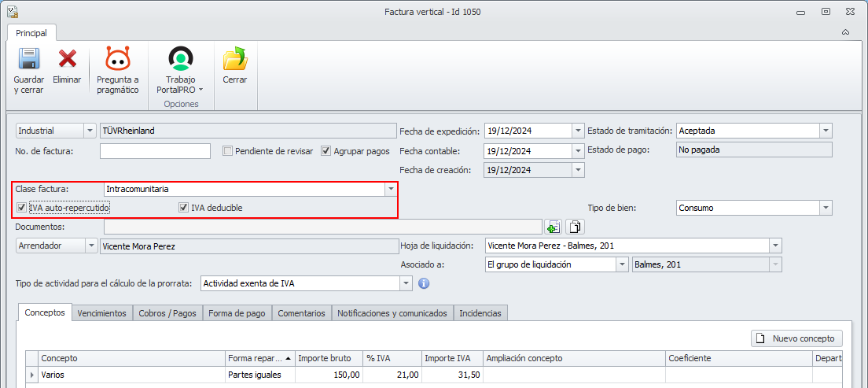The width and height of the screenshot is (868, 388).
Task: Expand the Tipo de actividad prorrata dropdown
Action: coord(406,283)
